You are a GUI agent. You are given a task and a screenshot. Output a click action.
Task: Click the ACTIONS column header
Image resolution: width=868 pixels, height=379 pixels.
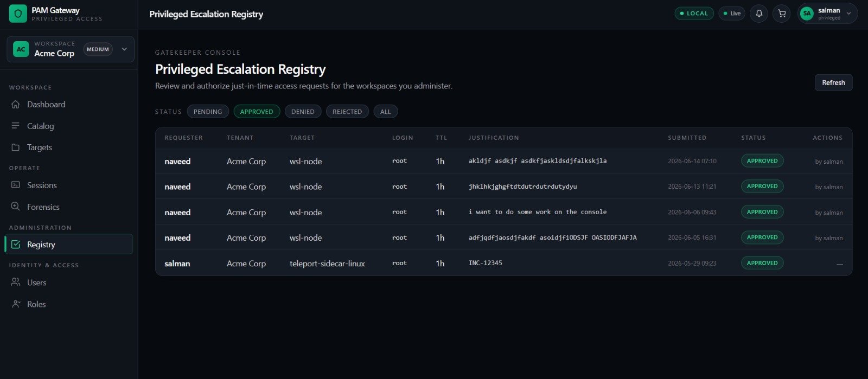(827, 138)
